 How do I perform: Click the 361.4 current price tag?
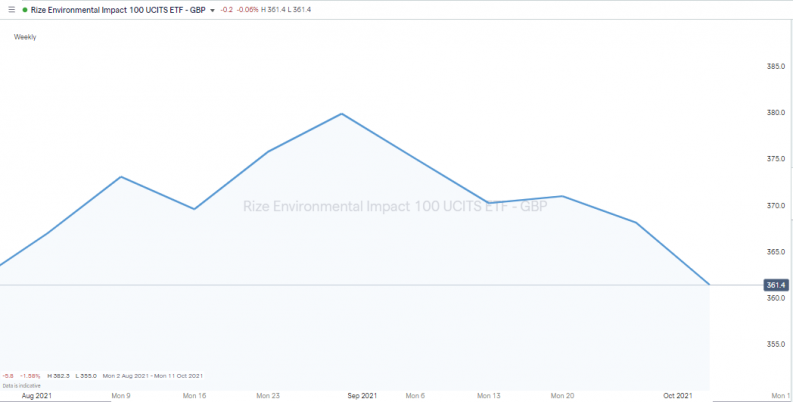click(x=776, y=285)
